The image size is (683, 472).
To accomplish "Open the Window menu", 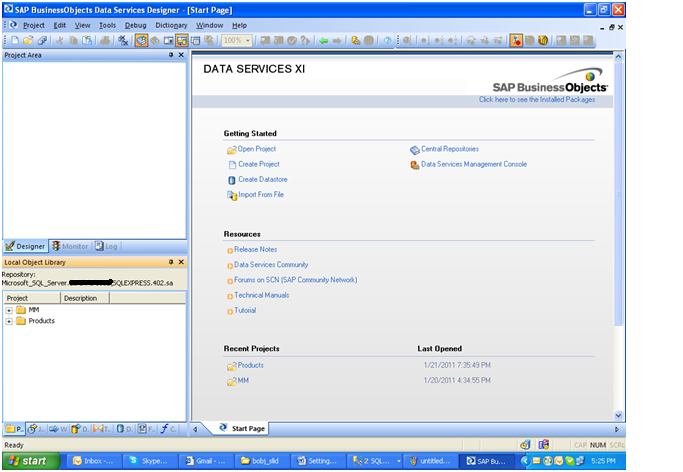I will click(x=210, y=25).
